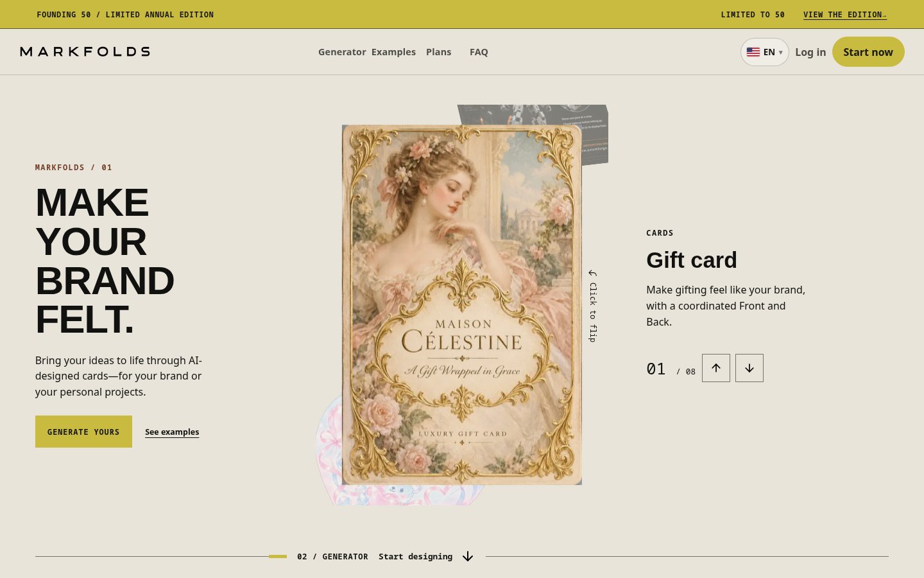
Task: Show next card with down arrow
Action: click(749, 368)
